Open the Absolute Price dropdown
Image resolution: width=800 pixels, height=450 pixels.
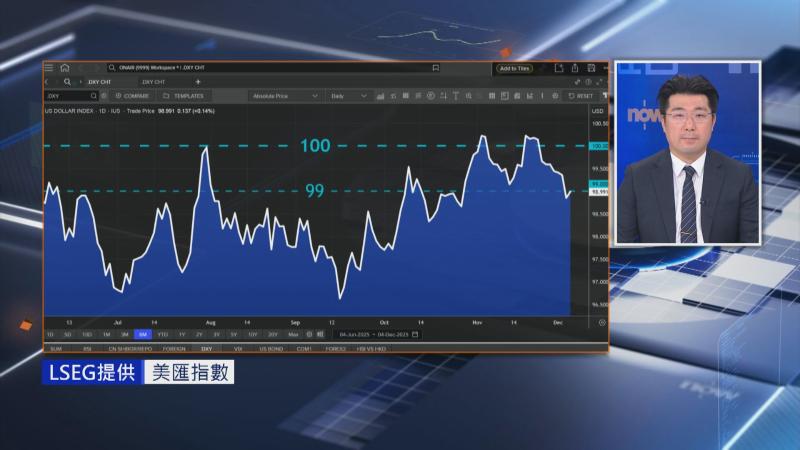(284, 96)
